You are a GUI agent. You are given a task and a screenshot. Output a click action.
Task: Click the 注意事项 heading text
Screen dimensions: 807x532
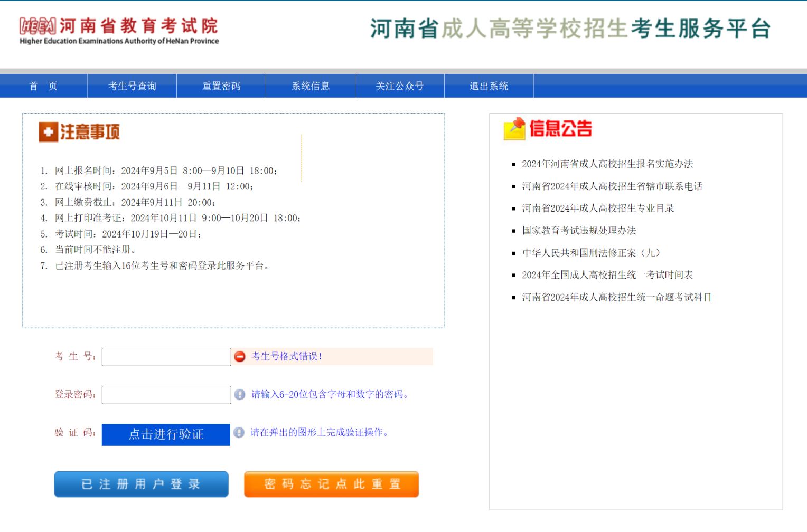(90, 132)
